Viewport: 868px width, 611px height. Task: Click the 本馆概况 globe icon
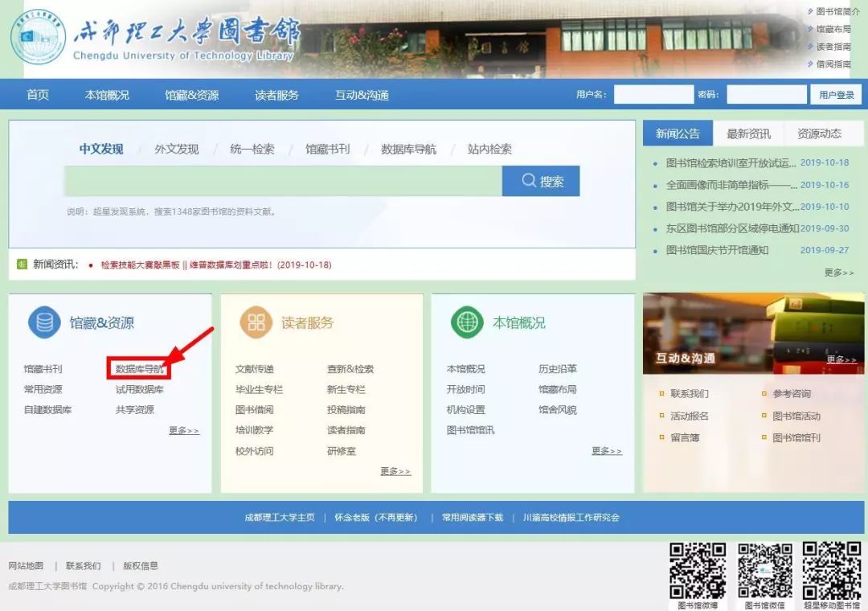tap(467, 322)
